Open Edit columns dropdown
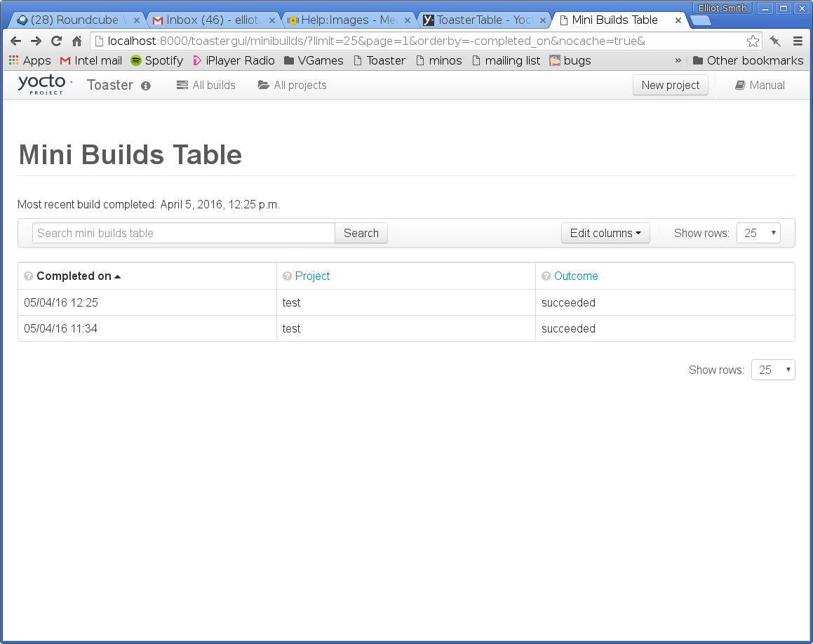The height and width of the screenshot is (644, 813). click(x=605, y=233)
